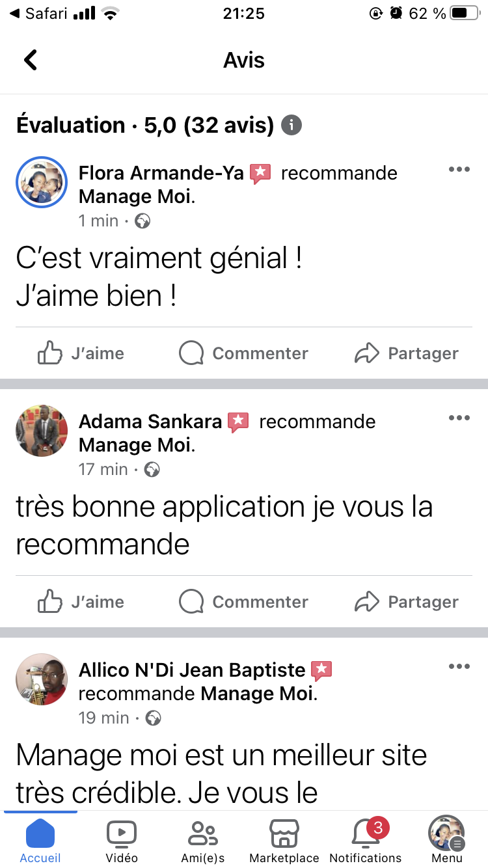View Notifications with 3 alerts
This screenshot has height=868, width=488.
coord(366,841)
